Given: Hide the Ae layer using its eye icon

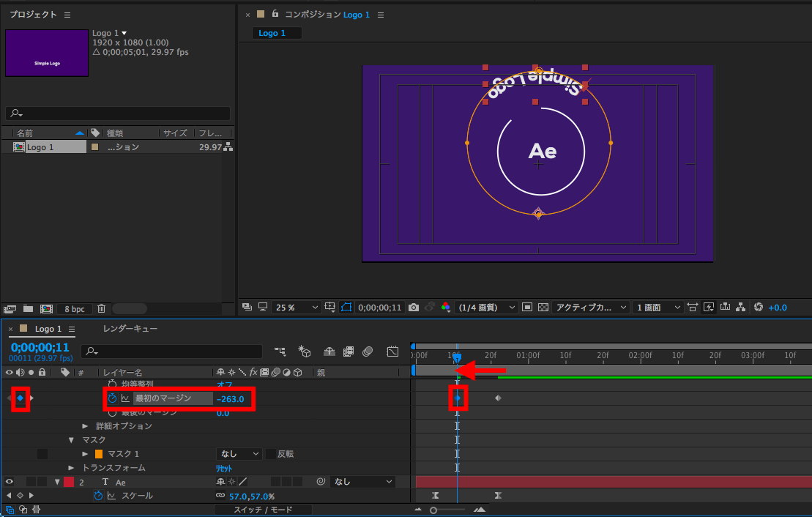Looking at the screenshot, I should pyautogui.click(x=10, y=482).
